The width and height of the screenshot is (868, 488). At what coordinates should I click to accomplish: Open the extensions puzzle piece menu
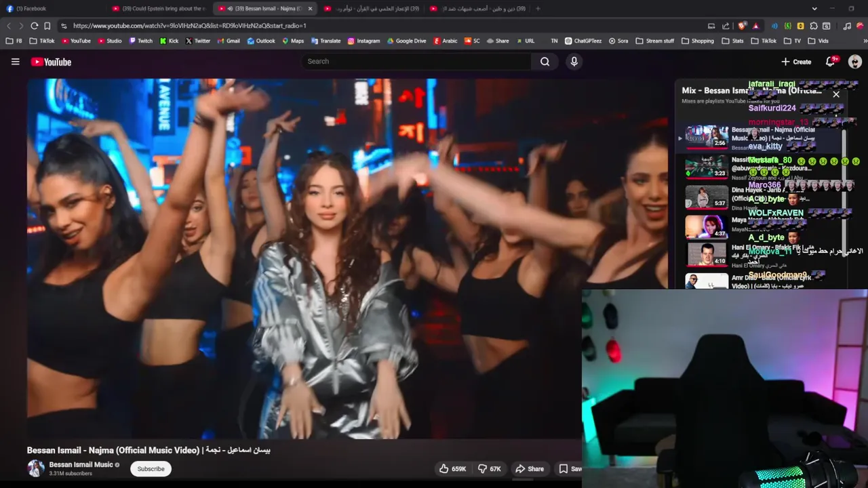pos(814,26)
